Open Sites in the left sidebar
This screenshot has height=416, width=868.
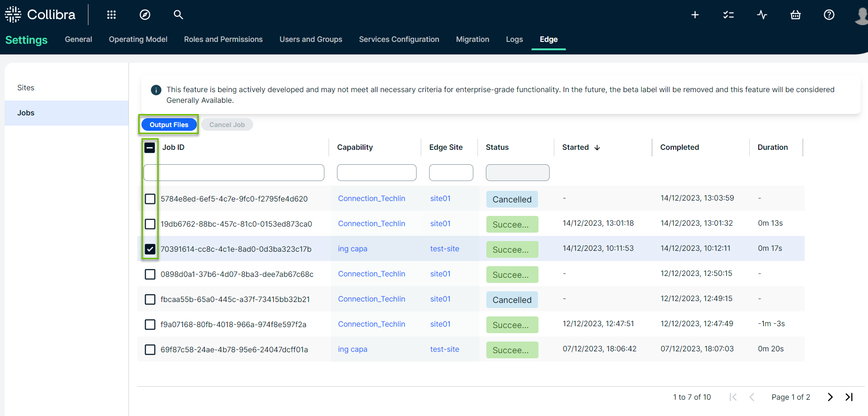tap(26, 88)
